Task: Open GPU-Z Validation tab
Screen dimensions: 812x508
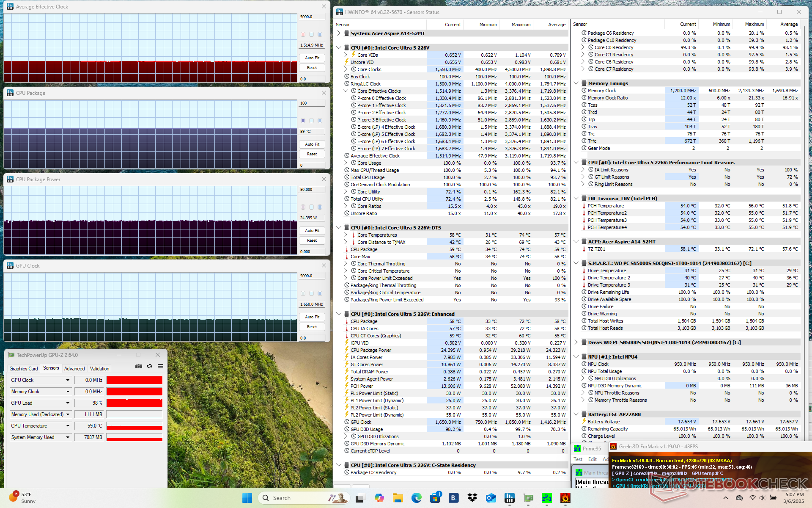Action: click(99, 369)
